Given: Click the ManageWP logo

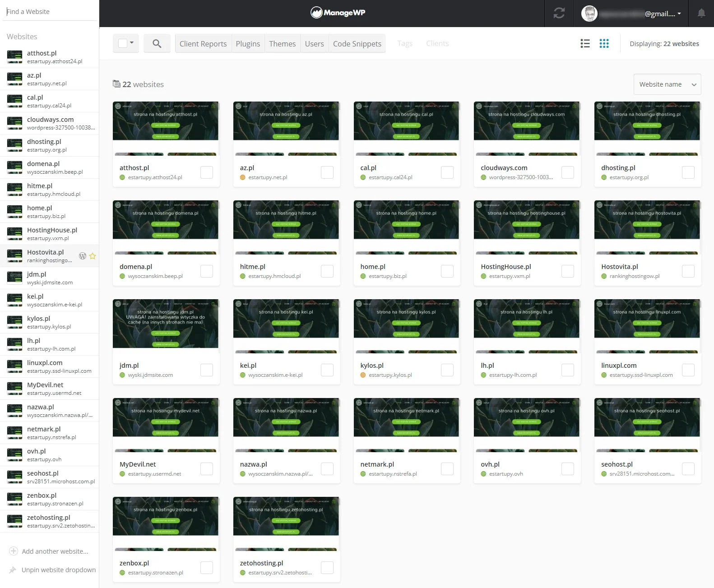Looking at the screenshot, I should click(338, 13).
